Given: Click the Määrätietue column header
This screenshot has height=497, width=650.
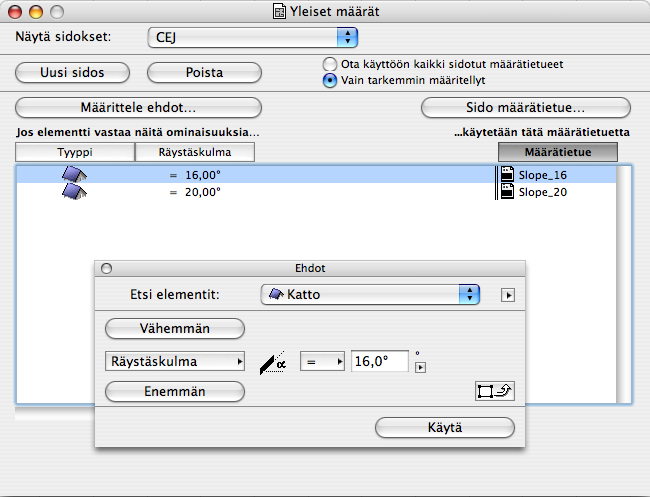Looking at the screenshot, I should [557, 152].
